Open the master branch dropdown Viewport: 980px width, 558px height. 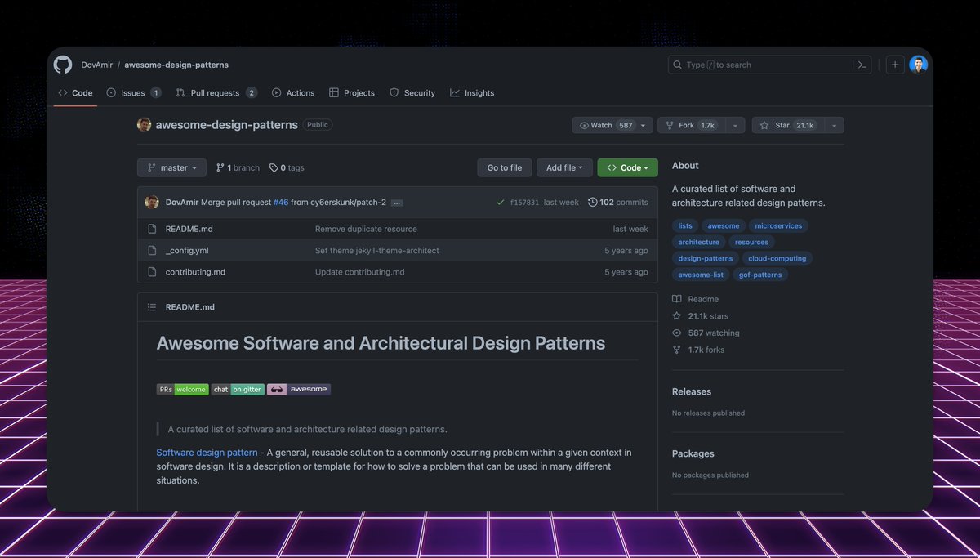(171, 167)
